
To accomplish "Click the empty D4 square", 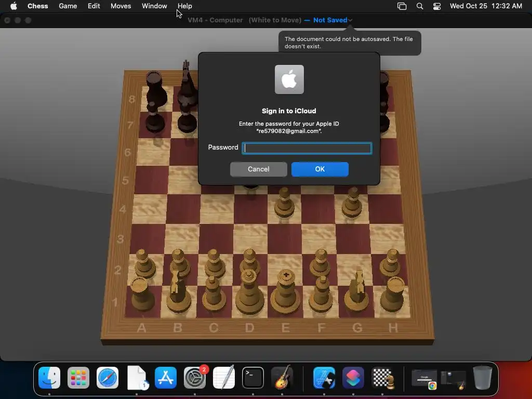I will point(251,209).
